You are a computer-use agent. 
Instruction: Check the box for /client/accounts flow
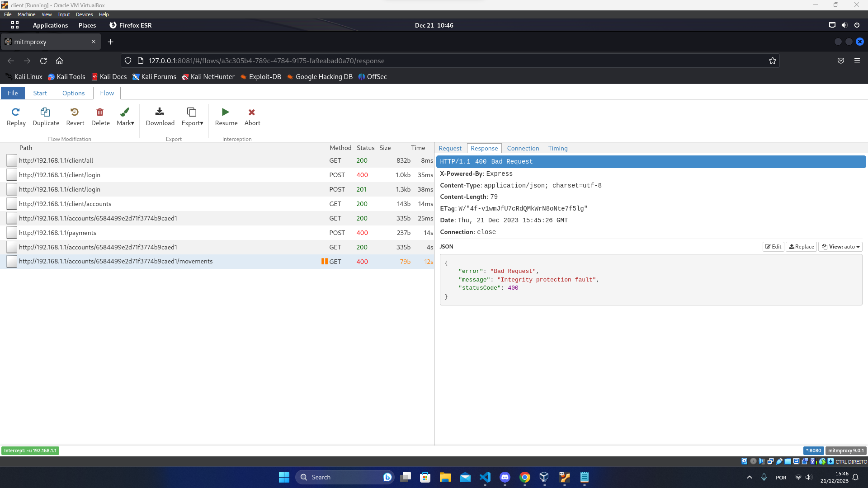(12, 204)
